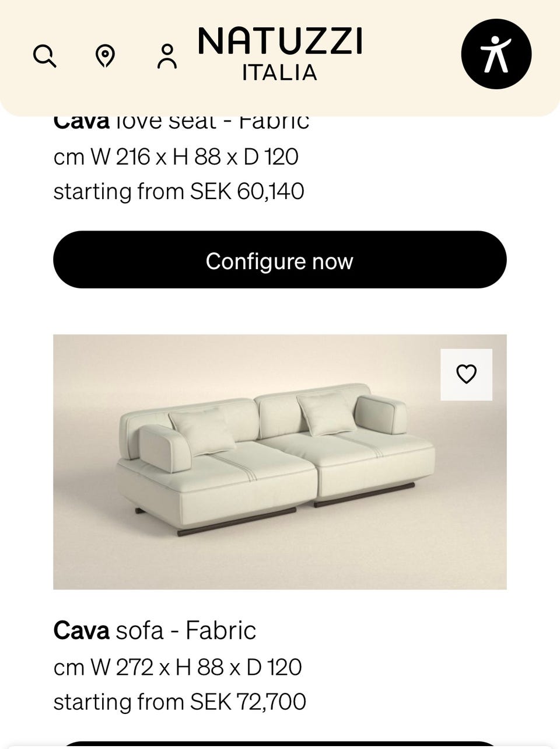The image size is (560, 749).
Task: Click the partially visible button below sofa price
Action: (x=280, y=745)
